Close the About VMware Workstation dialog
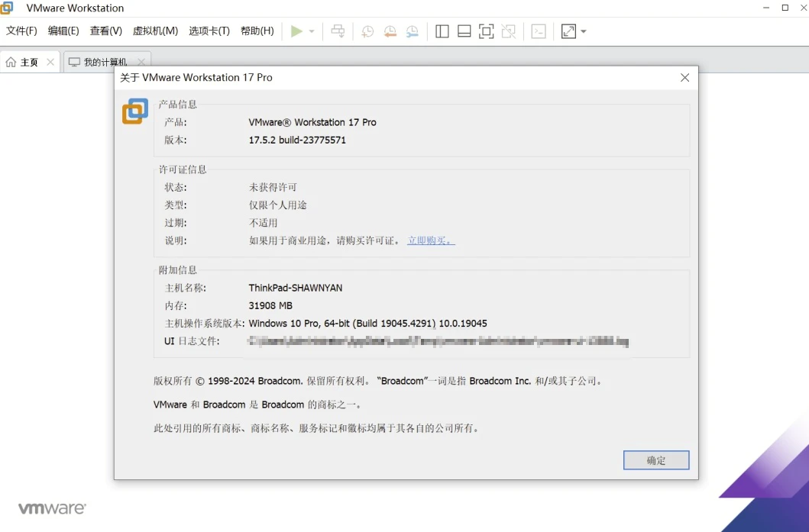Viewport: 809px width, 532px height. 684,77
